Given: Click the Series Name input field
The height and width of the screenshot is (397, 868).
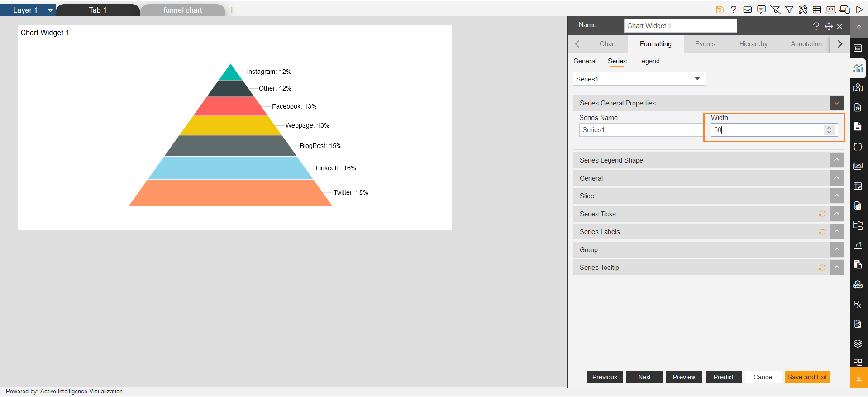Looking at the screenshot, I should click(x=641, y=130).
